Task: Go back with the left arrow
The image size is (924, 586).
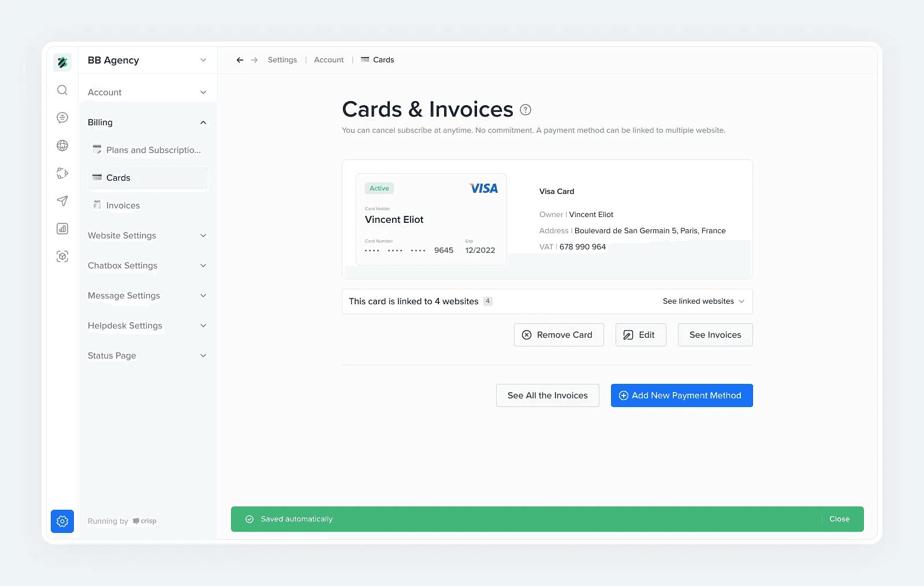Action: point(240,60)
